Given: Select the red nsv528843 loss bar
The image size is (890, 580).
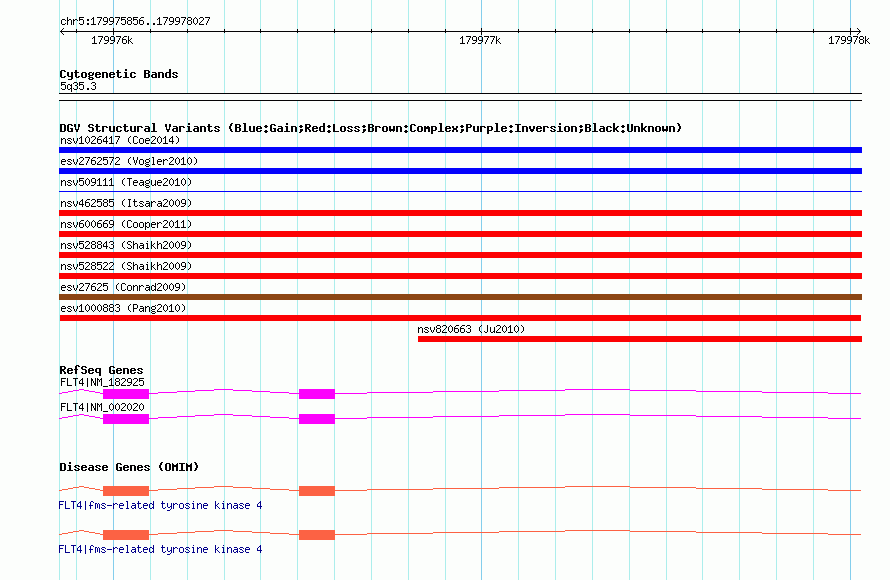Looking at the screenshot, I should tap(460, 255).
